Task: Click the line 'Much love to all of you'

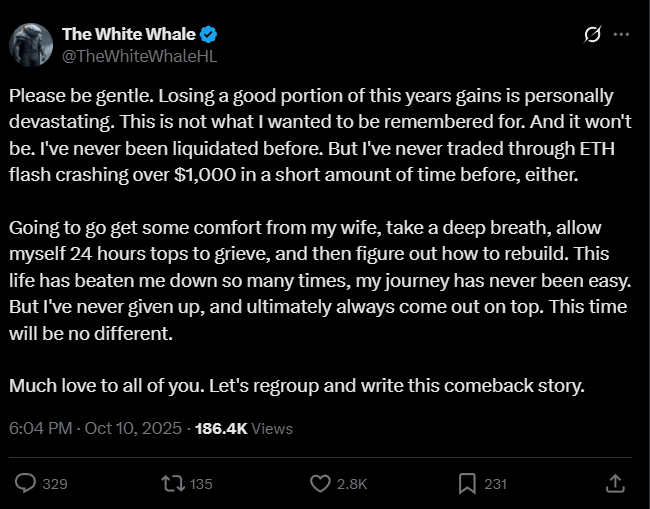Action: tap(298, 385)
